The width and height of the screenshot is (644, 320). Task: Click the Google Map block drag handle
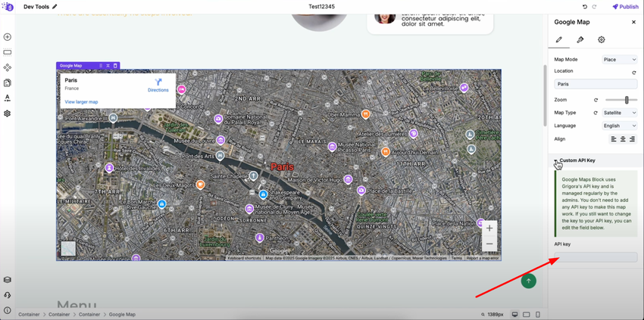101,66
